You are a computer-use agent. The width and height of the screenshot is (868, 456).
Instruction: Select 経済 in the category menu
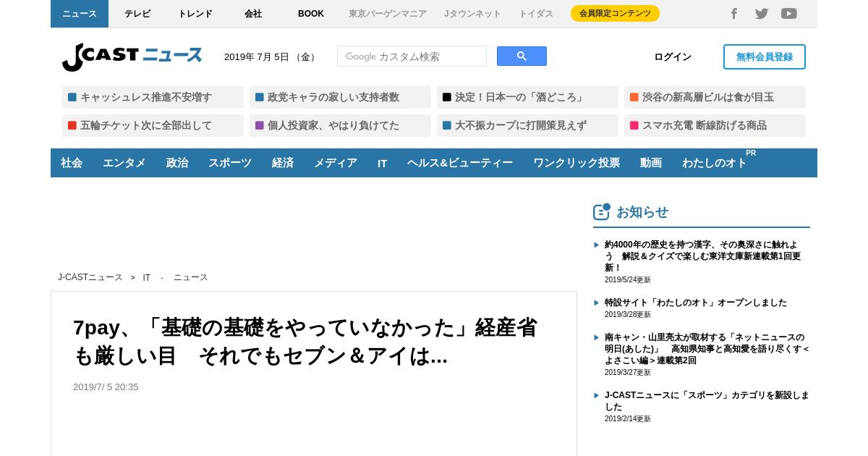(x=283, y=163)
